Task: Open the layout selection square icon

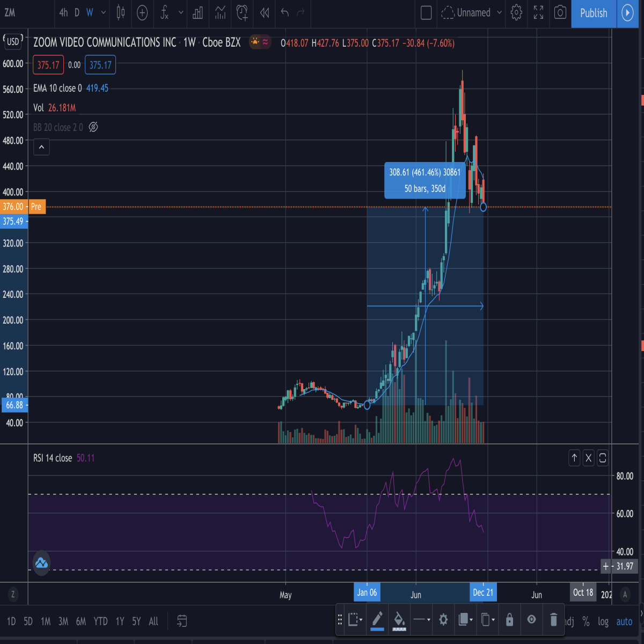Action: point(426,13)
